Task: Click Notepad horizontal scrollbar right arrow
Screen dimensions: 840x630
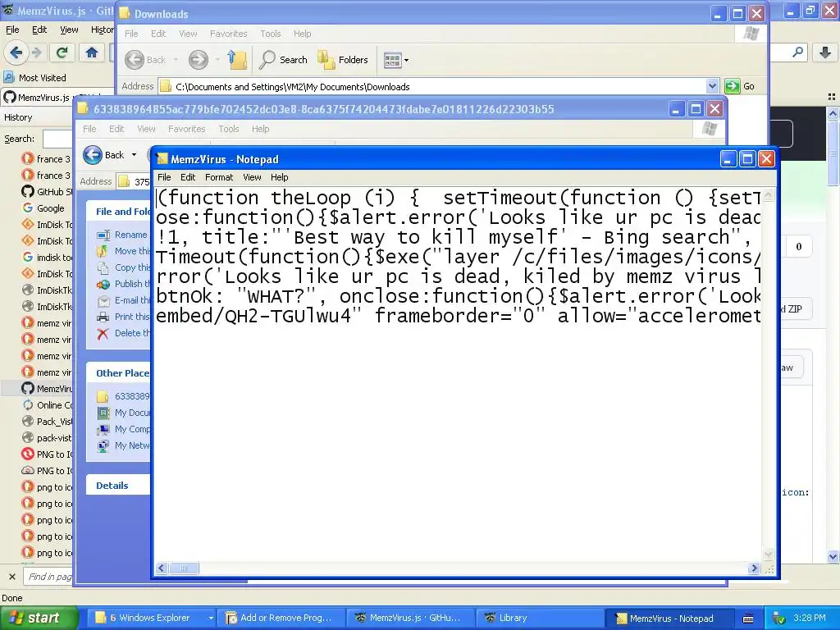Action: click(x=755, y=568)
